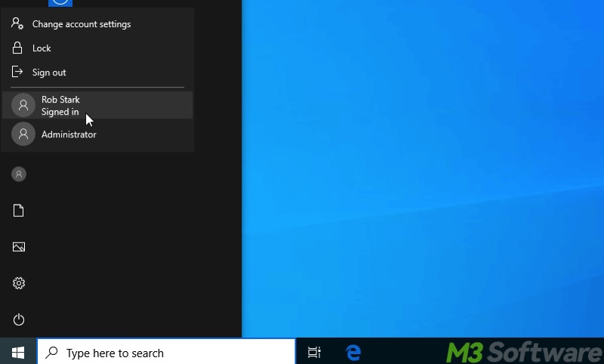The image size is (604, 364).
Task: Open the Power options icon
Action: [19, 319]
